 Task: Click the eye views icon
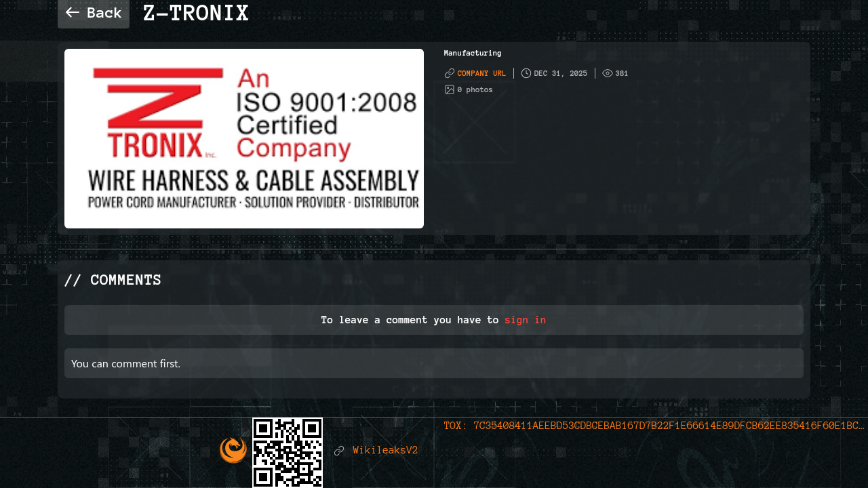coord(608,73)
